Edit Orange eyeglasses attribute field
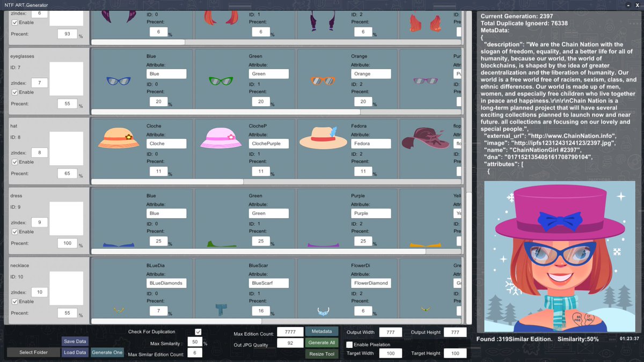This screenshot has height=362, width=644. 371,74
